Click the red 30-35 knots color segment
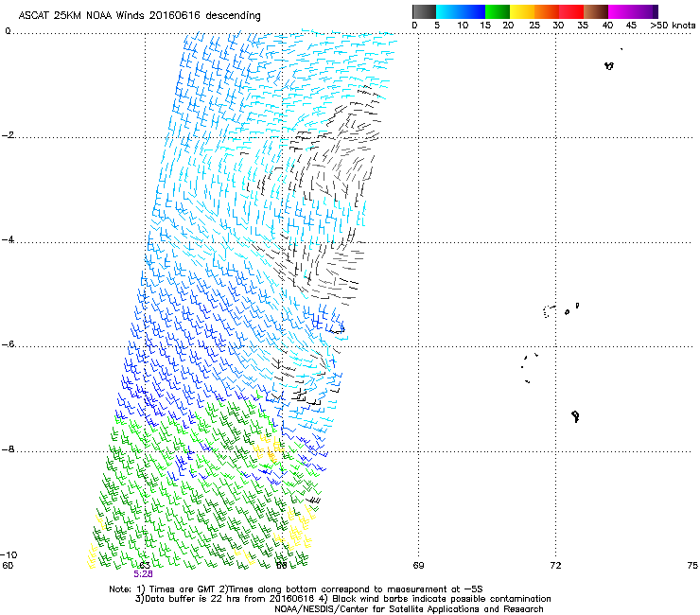This screenshot has height=615, width=700. tap(571, 11)
